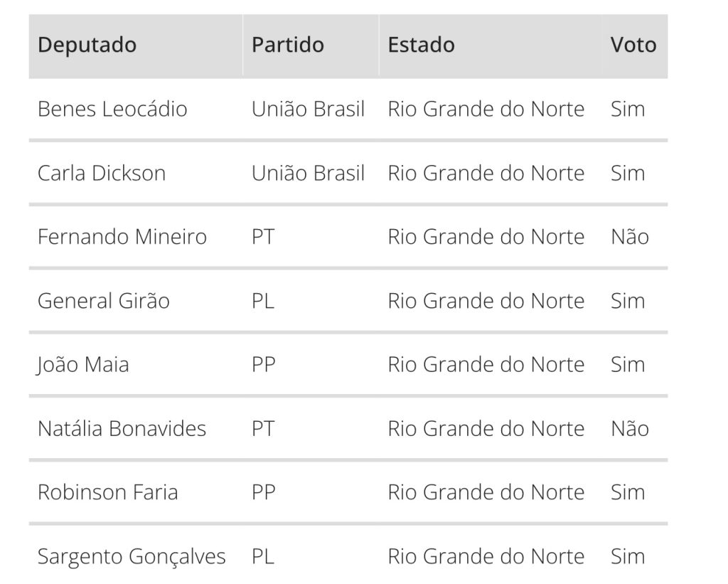Select Fernando Mineiro's Não vote cell

(x=630, y=237)
